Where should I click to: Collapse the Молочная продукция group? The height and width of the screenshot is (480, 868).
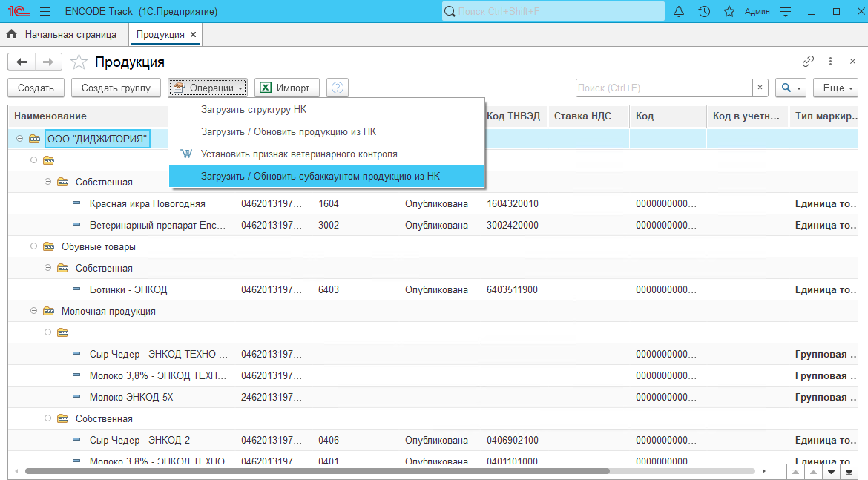[33, 312]
